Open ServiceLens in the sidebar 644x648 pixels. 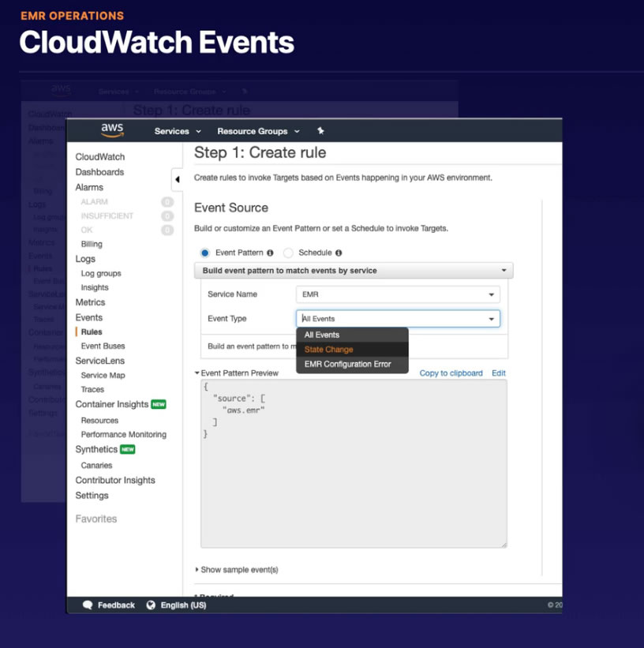(100, 361)
